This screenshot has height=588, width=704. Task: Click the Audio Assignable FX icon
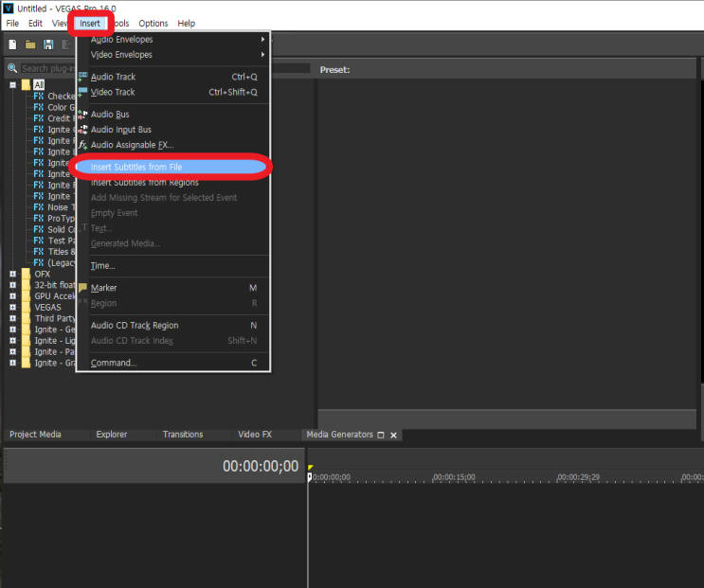[82, 145]
